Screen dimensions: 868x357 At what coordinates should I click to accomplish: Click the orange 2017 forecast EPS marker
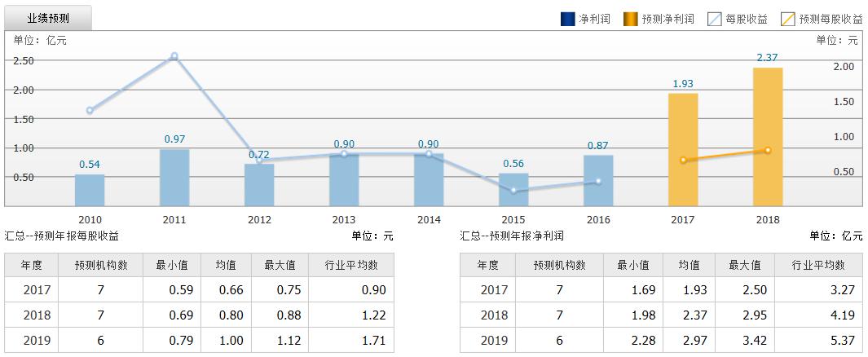pos(683,160)
